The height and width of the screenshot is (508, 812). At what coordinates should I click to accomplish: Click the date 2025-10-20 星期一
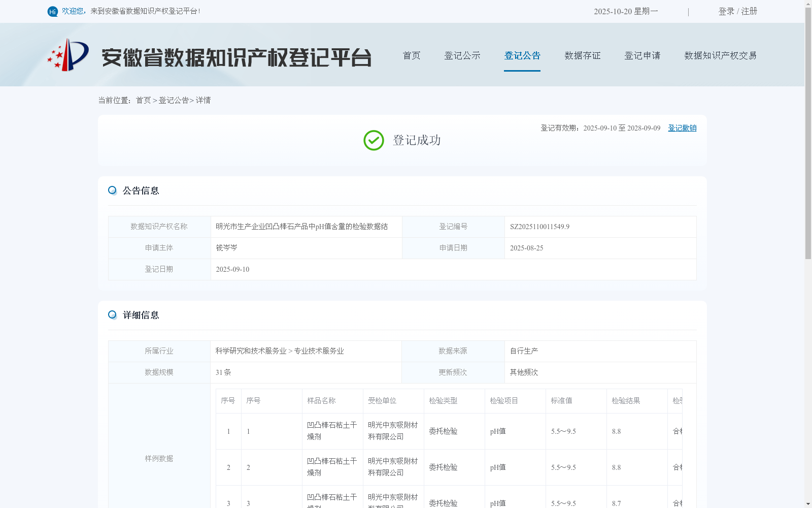coord(626,11)
